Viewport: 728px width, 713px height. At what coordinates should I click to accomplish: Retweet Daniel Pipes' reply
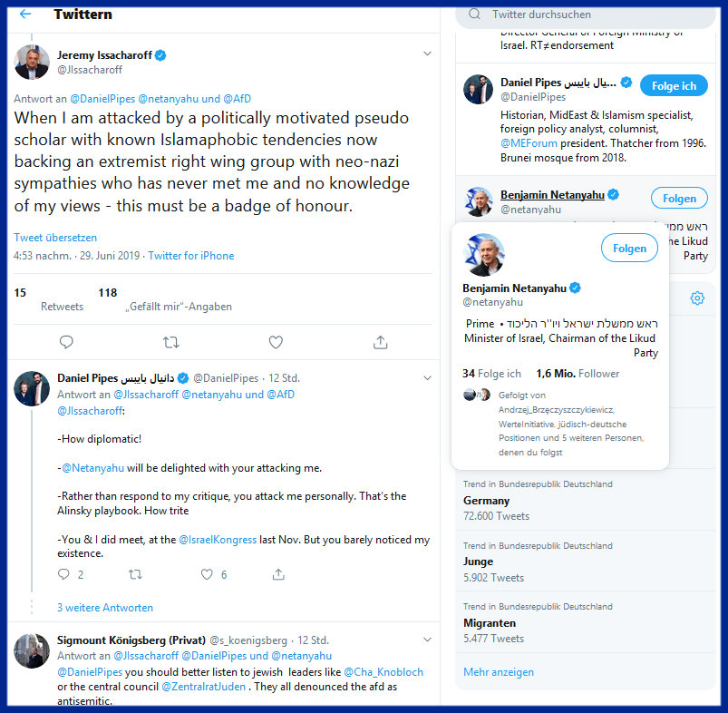click(x=135, y=574)
